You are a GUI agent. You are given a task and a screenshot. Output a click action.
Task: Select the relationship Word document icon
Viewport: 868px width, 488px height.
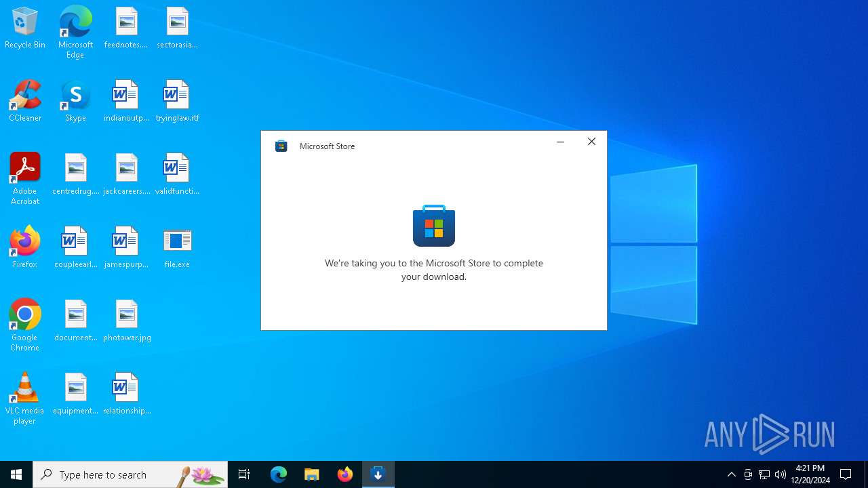click(126, 394)
